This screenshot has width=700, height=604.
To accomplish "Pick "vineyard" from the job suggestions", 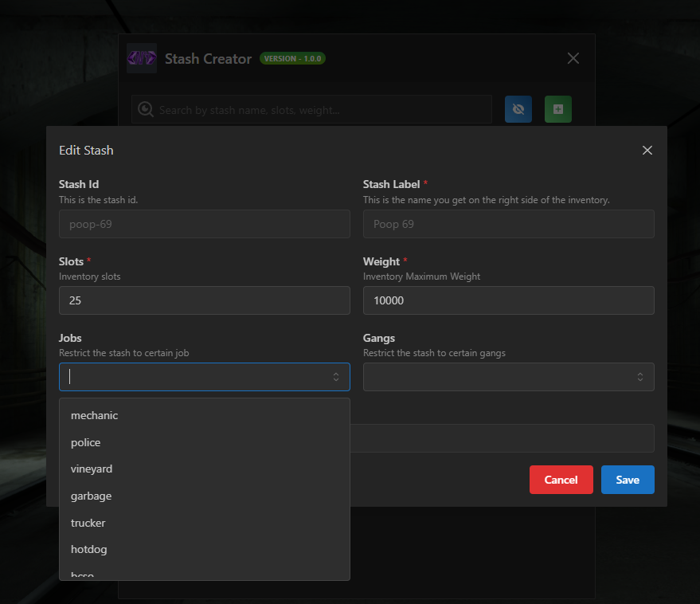I will 91,469.
